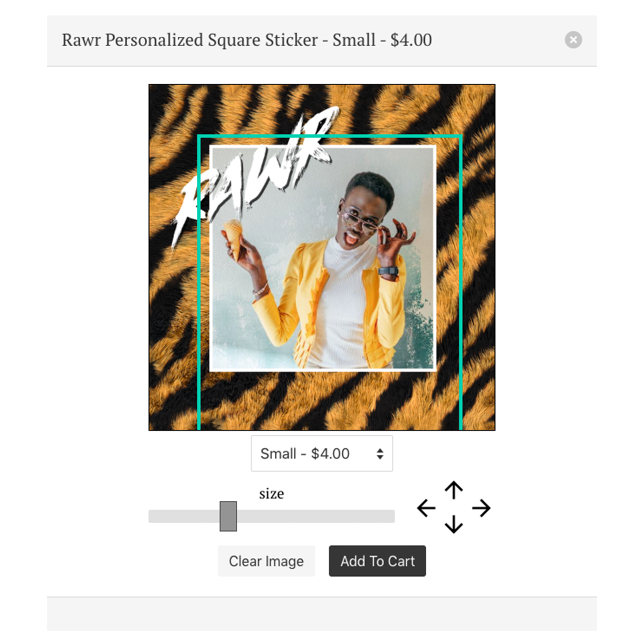Click the up arrow to reposition the photo higher

pyautogui.click(x=453, y=490)
